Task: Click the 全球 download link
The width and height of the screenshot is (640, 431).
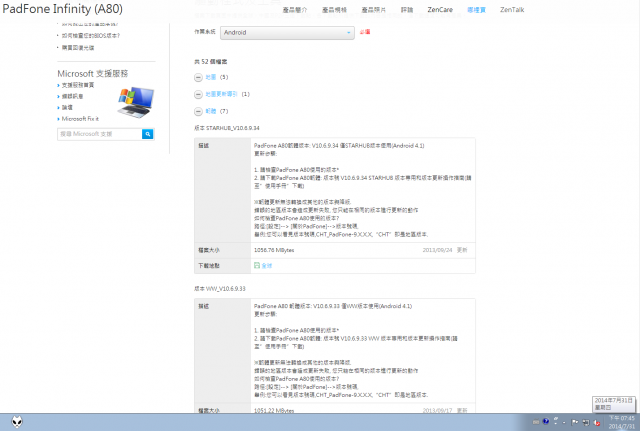Action: click(x=267, y=266)
